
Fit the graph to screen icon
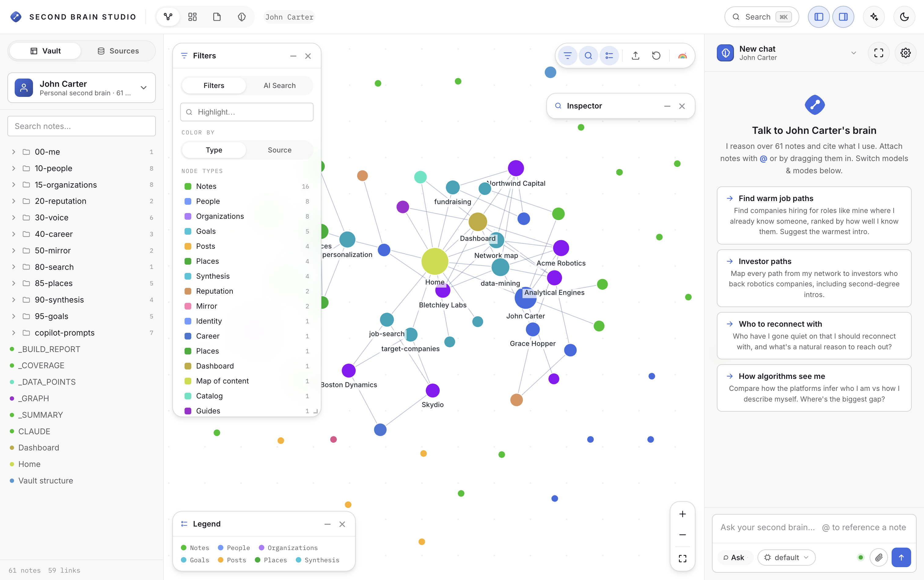click(682, 559)
